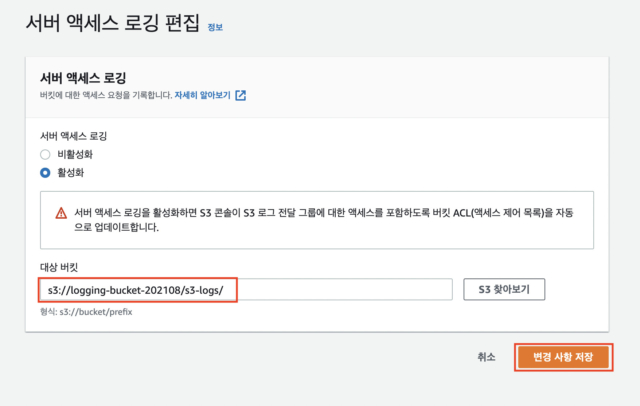640x406 pixels.
Task: Click the 형식: s3://bucket/prefix hint text
Action: click(x=86, y=312)
